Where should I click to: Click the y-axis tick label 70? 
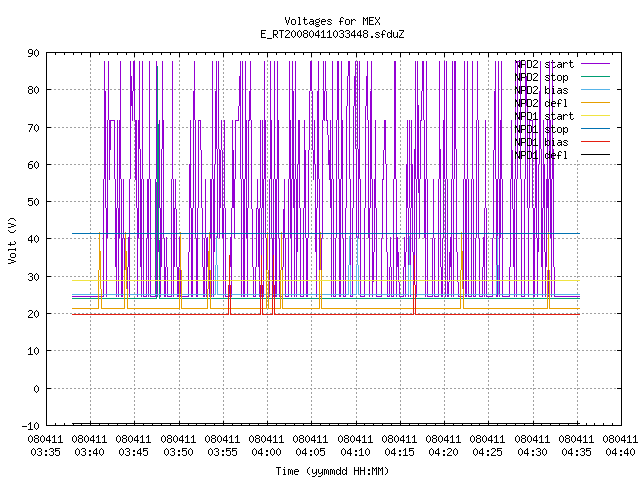pyautogui.click(x=33, y=128)
